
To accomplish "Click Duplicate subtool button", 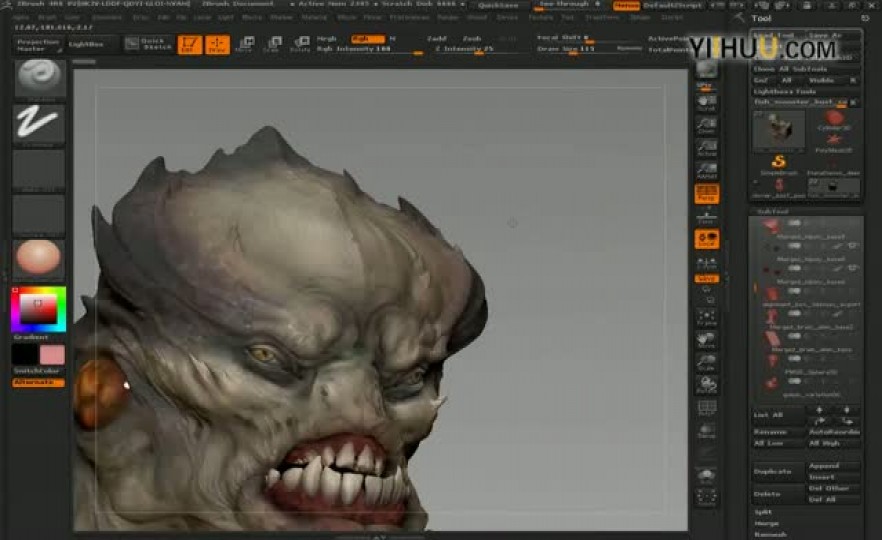I will click(x=778, y=472).
